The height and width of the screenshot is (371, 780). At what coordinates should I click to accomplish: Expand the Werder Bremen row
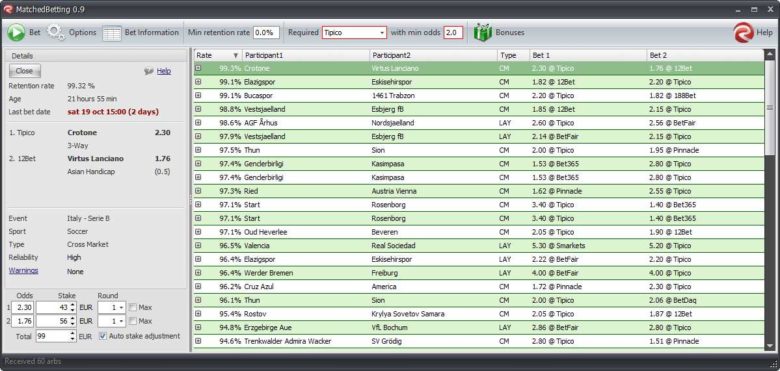coord(198,273)
